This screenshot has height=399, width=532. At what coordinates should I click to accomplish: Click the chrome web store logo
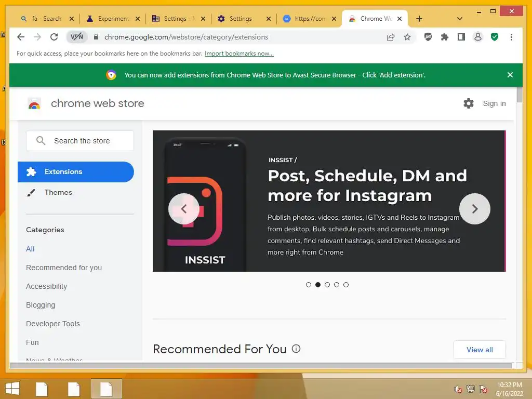click(34, 103)
